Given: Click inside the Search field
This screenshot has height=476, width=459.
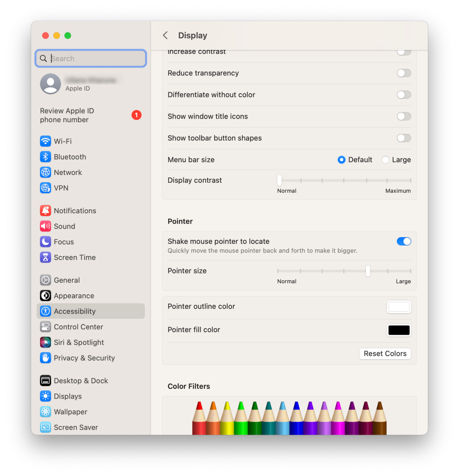Looking at the screenshot, I should 91,58.
